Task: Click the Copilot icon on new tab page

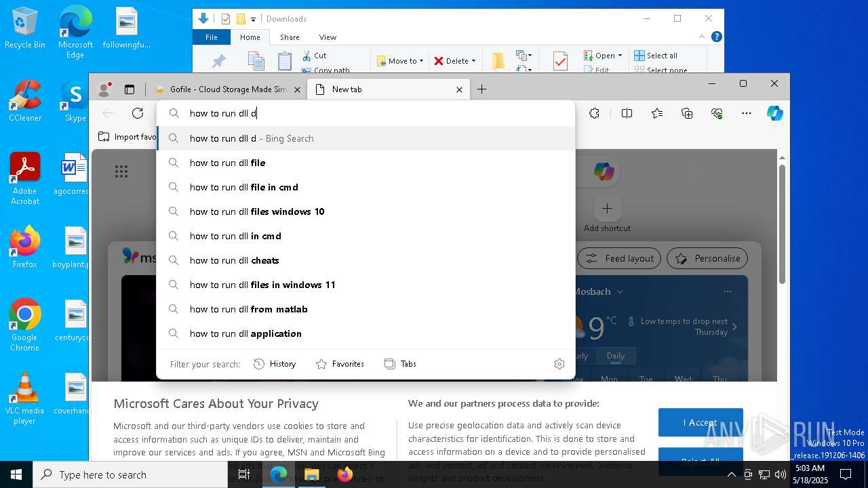Action: tap(604, 171)
